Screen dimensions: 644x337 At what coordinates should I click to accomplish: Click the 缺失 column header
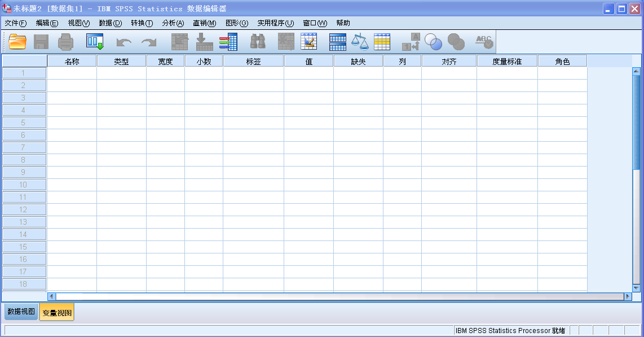click(358, 61)
